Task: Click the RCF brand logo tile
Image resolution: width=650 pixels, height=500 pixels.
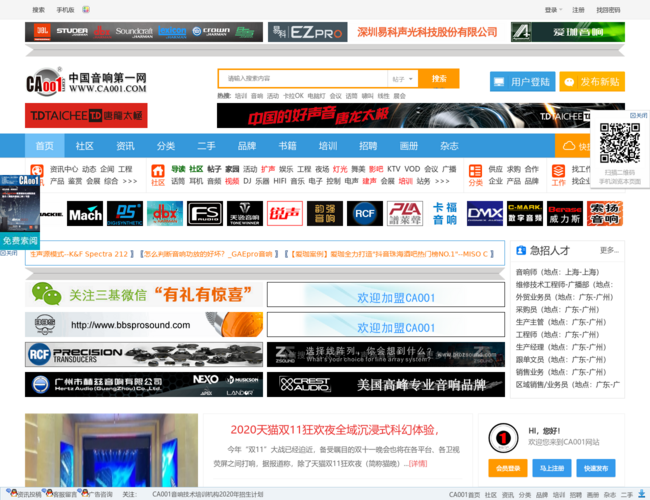Action: coord(364,213)
